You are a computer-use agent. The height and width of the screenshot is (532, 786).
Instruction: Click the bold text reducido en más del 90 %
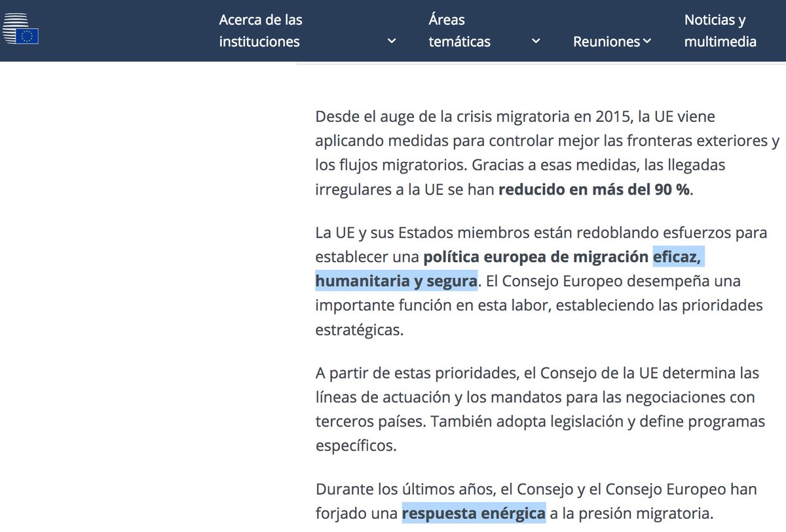coord(593,189)
